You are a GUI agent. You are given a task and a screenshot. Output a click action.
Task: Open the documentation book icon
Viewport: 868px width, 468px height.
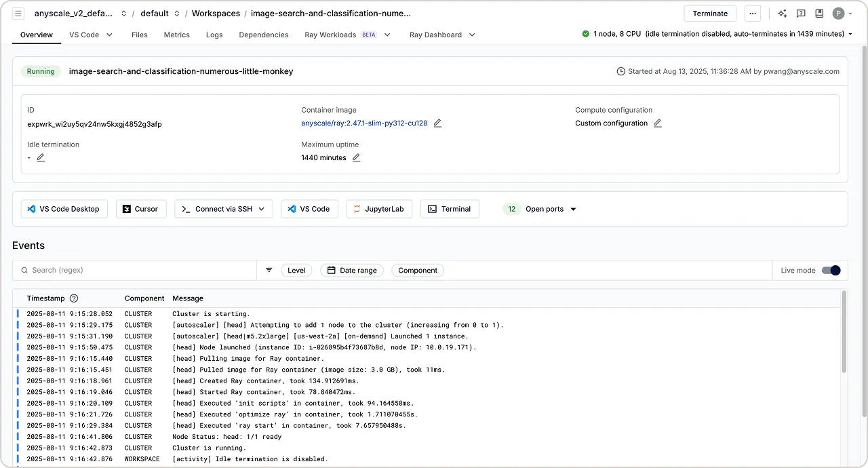point(819,14)
